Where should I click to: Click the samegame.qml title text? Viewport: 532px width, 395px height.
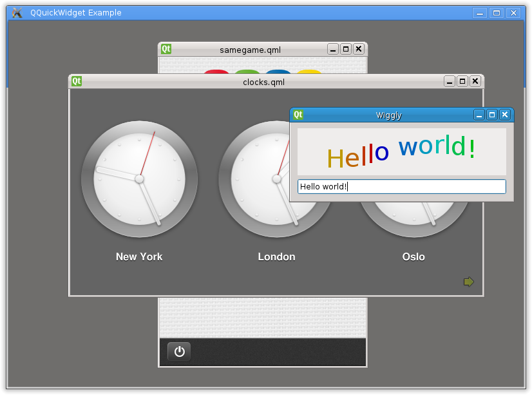pos(250,50)
